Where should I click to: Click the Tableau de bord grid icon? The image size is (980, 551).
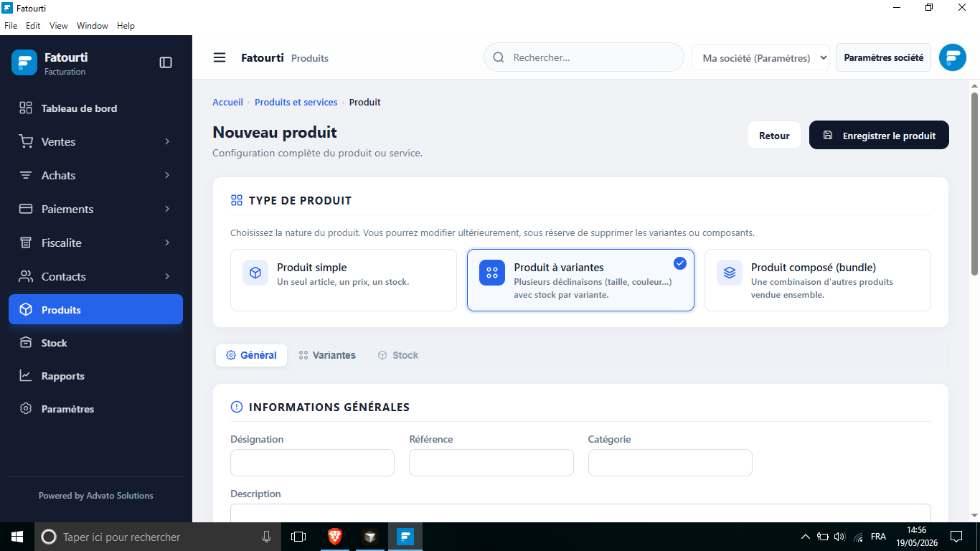click(x=26, y=108)
